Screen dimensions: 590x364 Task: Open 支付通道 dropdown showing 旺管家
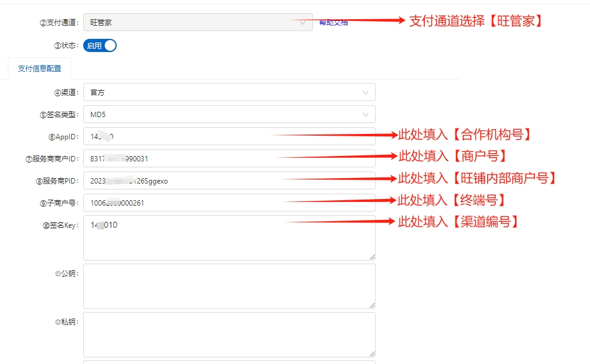tap(191, 23)
